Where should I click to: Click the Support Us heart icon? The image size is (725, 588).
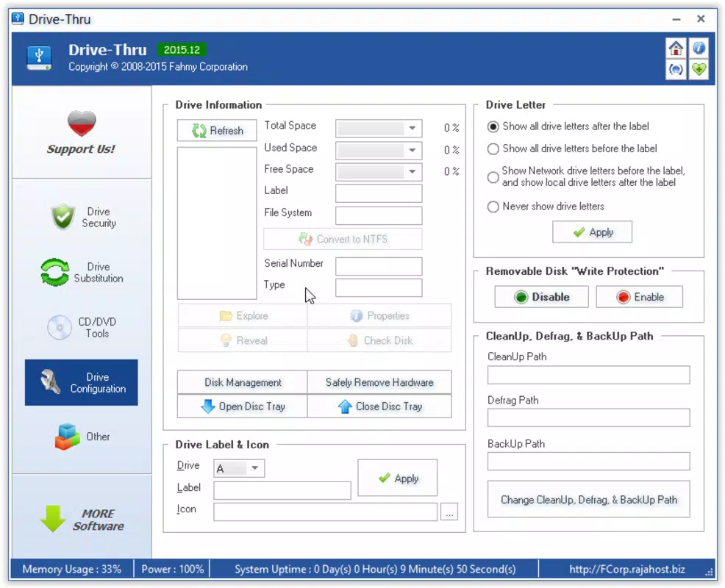(x=82, y=123)
